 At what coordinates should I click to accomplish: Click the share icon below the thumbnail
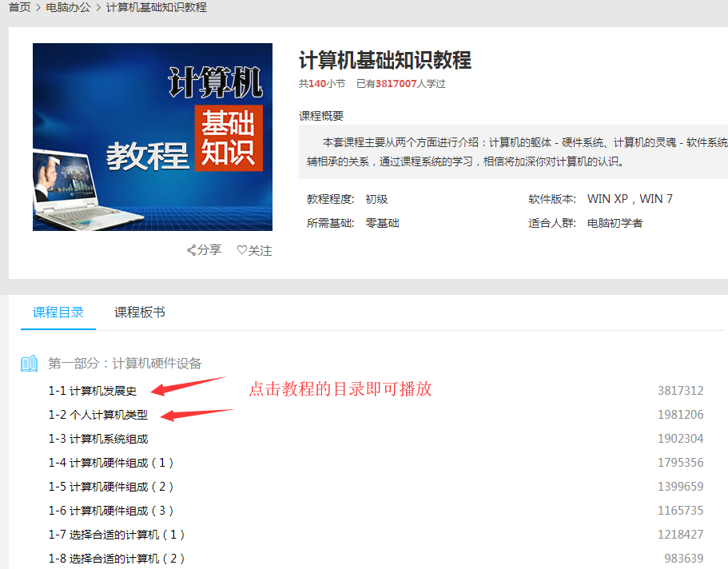tap(192, 250)
